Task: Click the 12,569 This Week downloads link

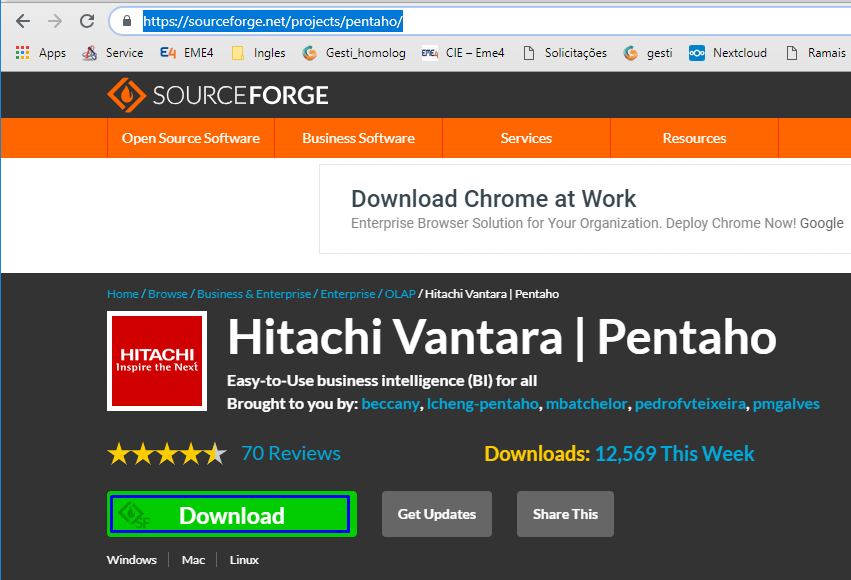Action: (675, 454)
